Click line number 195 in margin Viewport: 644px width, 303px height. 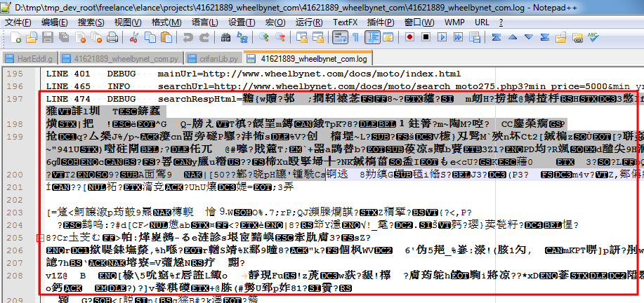pos(15,74)
